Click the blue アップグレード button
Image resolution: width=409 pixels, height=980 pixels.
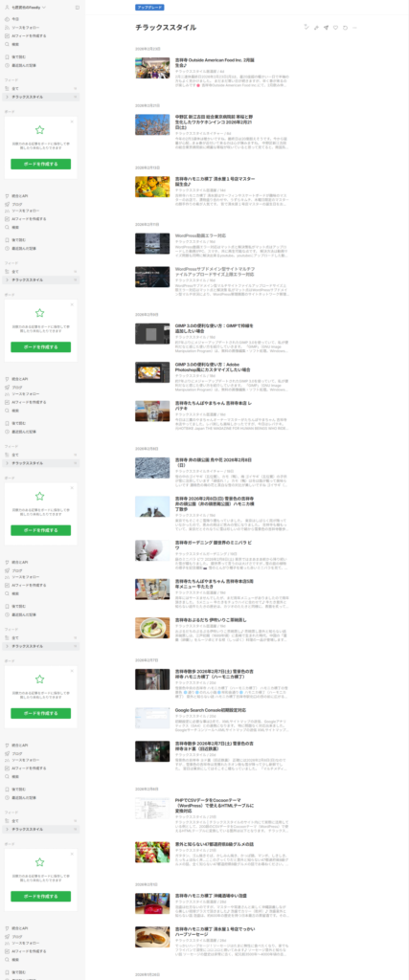149,8
